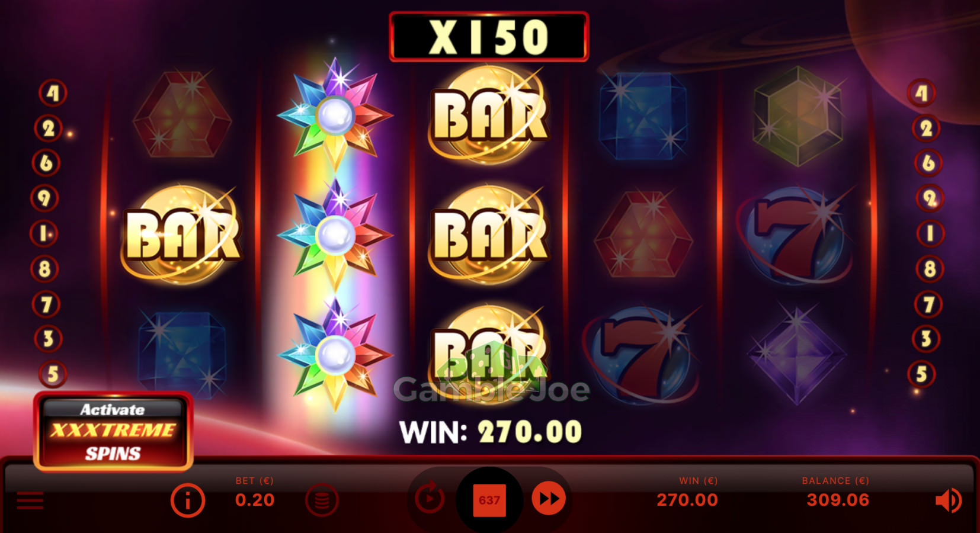Open the game info icon

coord(188,501)
